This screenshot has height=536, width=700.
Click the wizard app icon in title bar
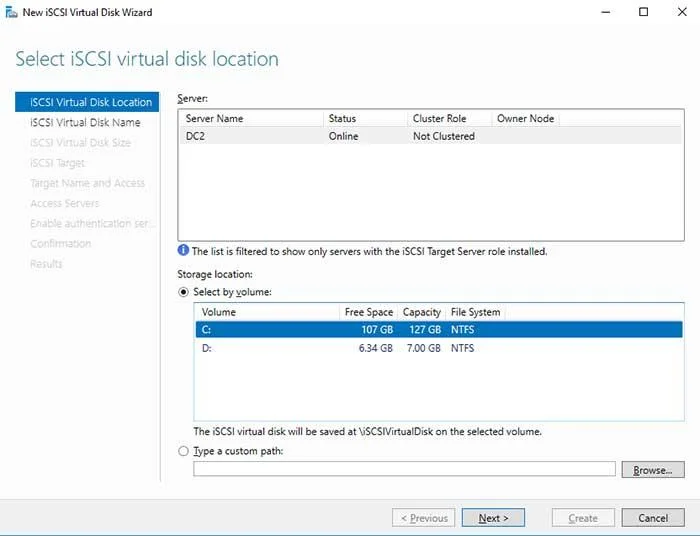point(11,12)
